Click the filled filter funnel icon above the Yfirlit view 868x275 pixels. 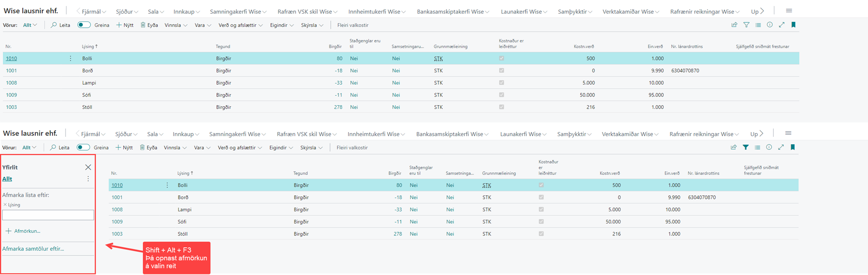(746, 148)
